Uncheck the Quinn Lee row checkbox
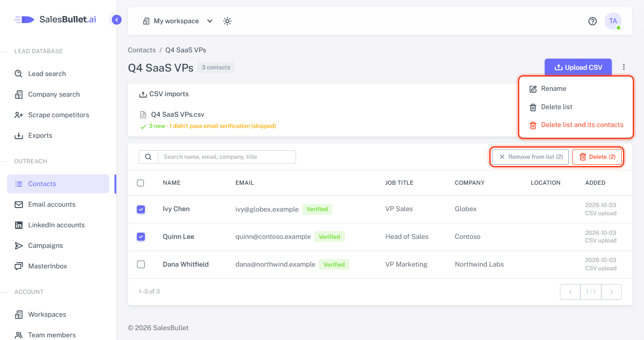Image resolution: width=644 pixels, height=340 pixels. pos(141,237)
